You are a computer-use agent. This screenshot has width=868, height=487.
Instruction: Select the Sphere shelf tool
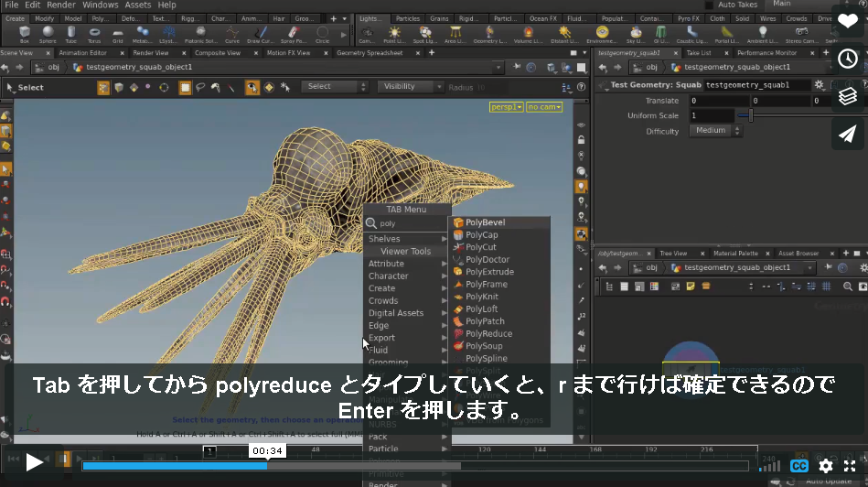[x=48, y=35]
